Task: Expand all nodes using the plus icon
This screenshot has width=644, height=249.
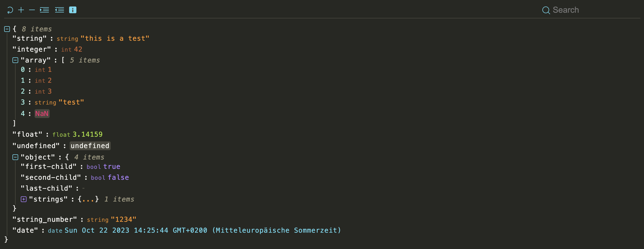Action: click(x=21, y=10)
